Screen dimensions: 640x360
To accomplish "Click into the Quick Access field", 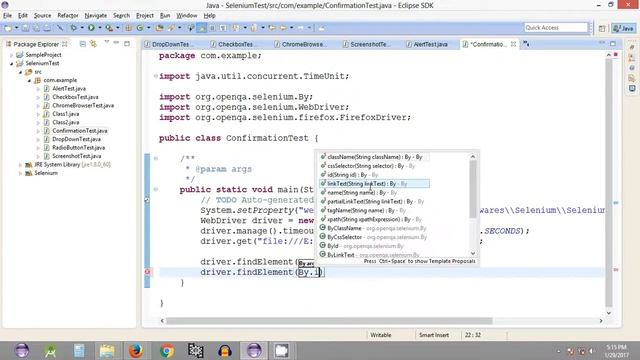I will (556, 27).
